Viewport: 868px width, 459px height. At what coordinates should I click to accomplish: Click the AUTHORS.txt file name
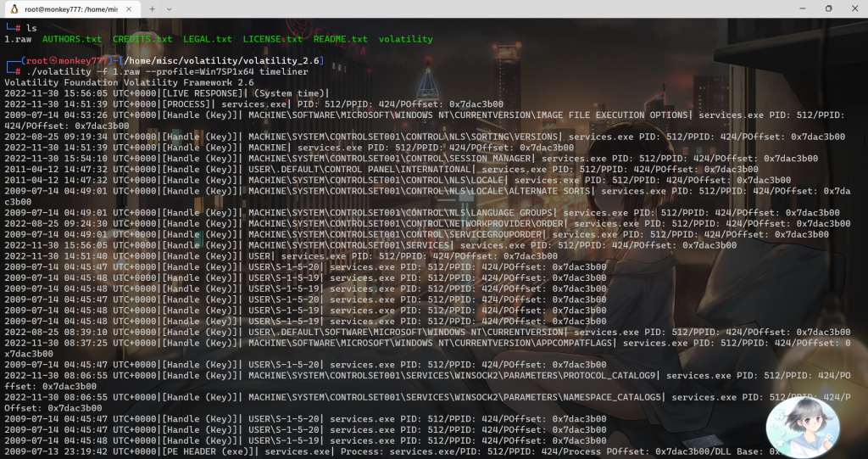pyautogui.click(x=71, y=39)
